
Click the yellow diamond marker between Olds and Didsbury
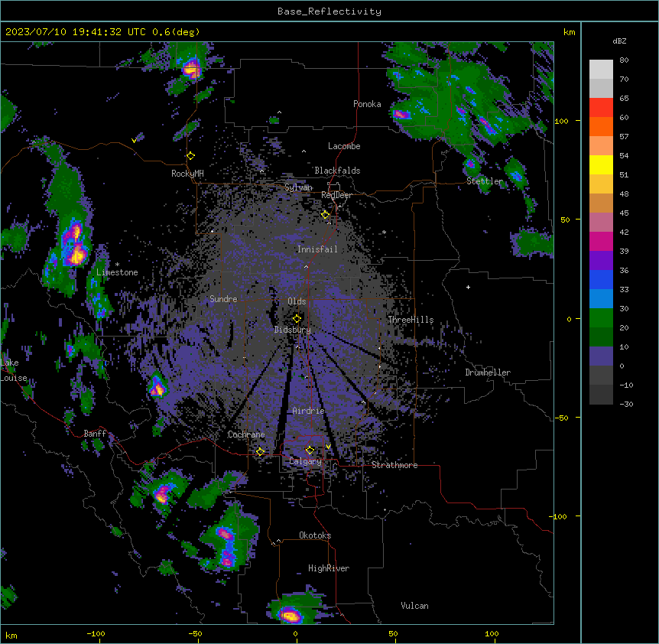[297, 318]
